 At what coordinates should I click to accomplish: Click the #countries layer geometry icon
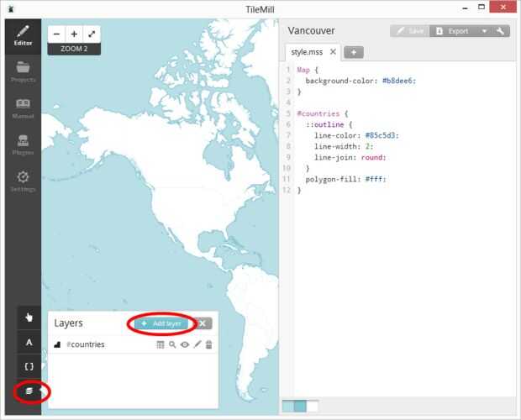57,344
